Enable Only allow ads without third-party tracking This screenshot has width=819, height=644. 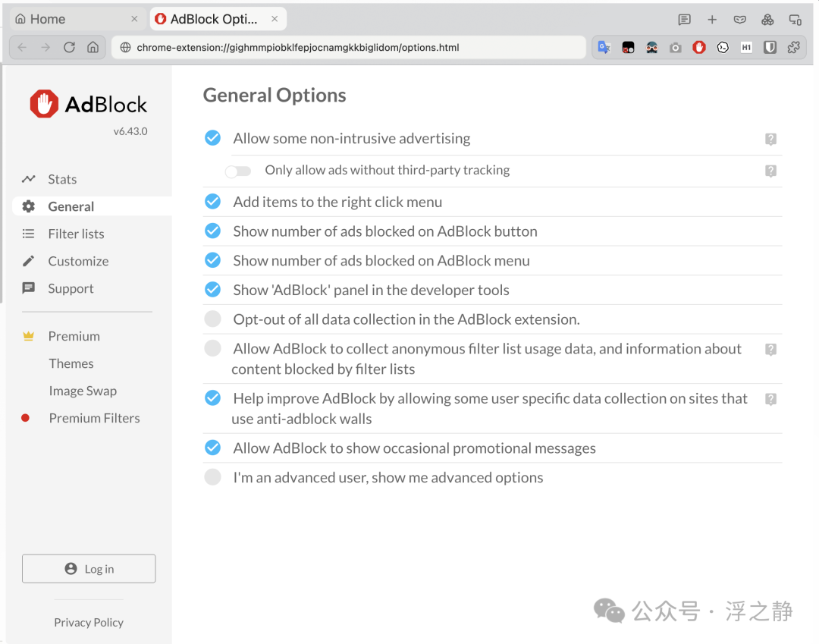click(x=238, y=171)
